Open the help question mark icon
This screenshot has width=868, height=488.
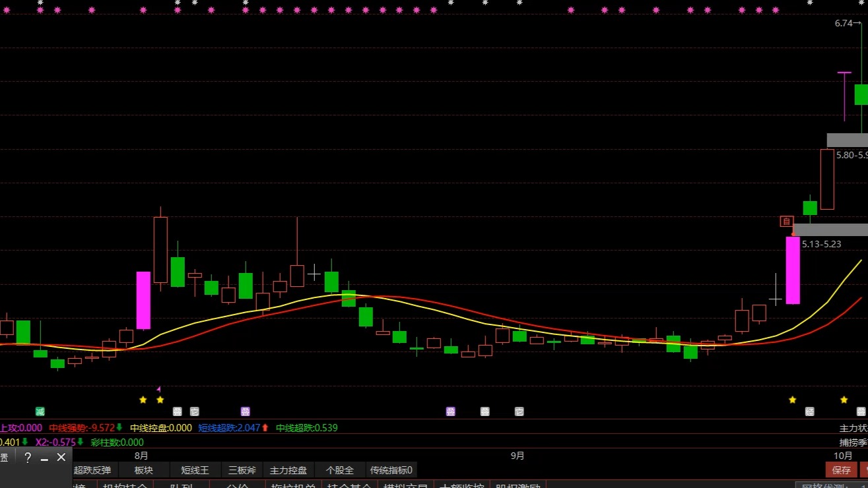[28, 458]
